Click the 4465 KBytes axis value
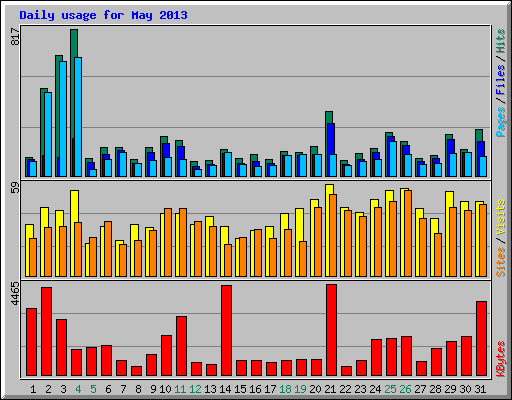The image size is (512, 400). pyautogui.click(x=15, y=293)
